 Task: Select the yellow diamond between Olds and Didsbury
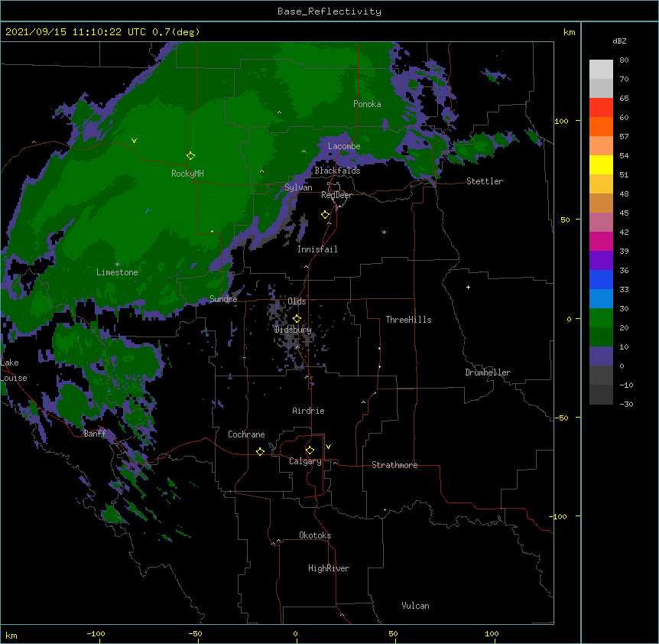(x=297, y=319)
